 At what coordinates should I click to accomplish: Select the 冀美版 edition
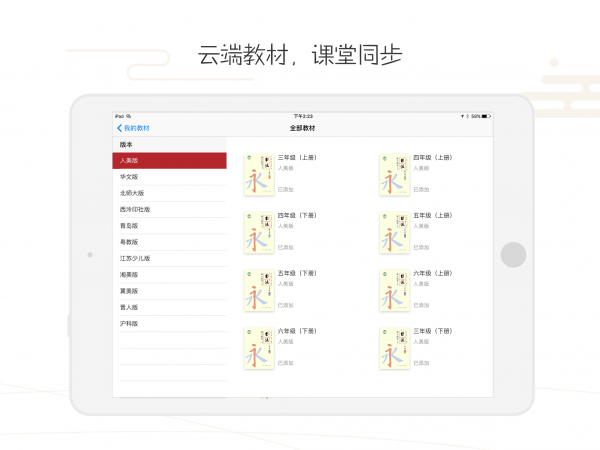(170, 291)
